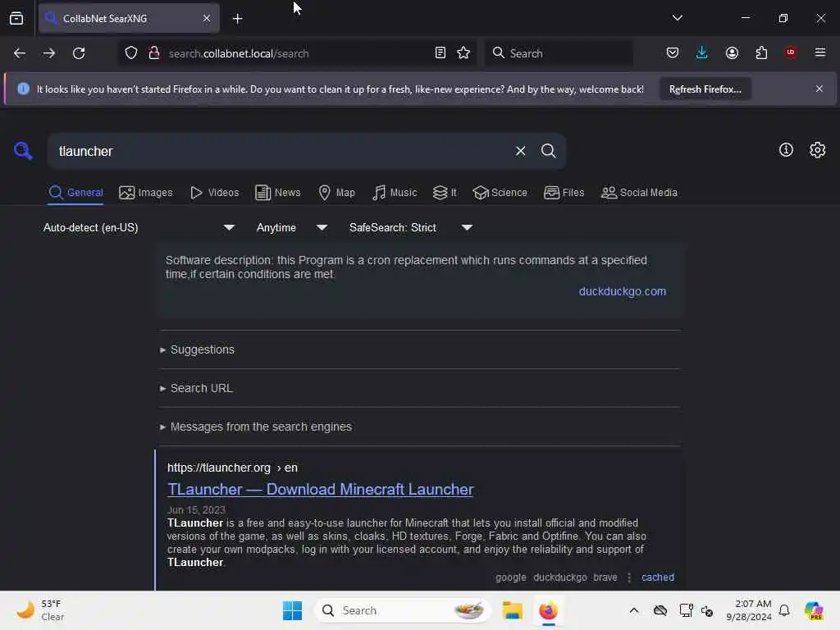The height and width of the screenshot is (630, 840).
Task: Open TLauncher Download Minecraft Launcher result
Action: (x=321, y=489)
